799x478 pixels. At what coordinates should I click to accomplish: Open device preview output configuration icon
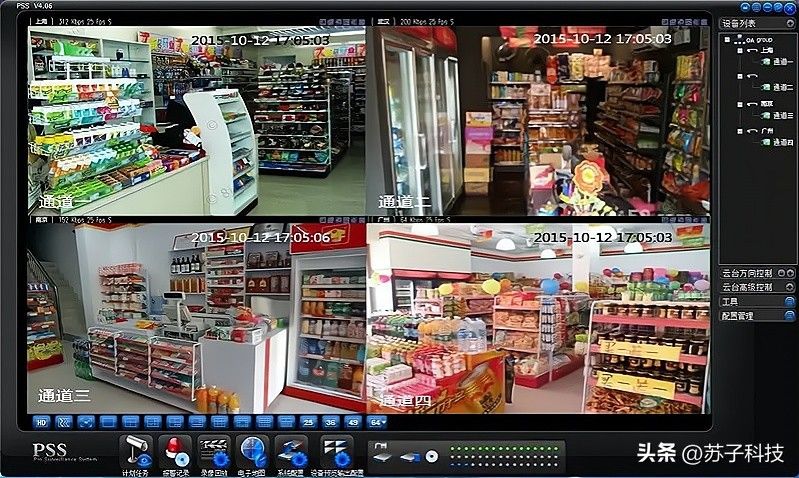(x=336, y=452)
